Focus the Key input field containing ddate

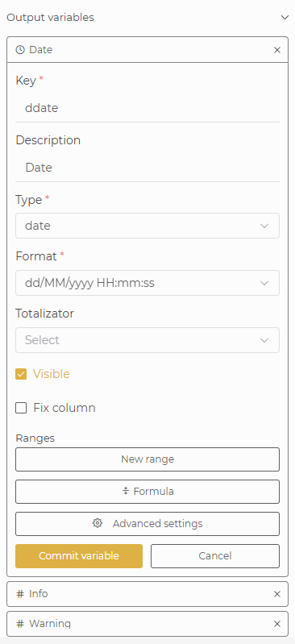click(147, 109)
